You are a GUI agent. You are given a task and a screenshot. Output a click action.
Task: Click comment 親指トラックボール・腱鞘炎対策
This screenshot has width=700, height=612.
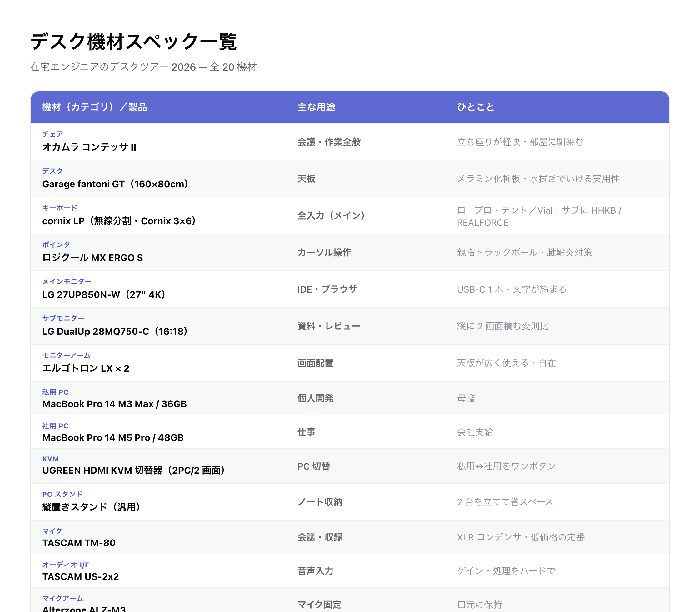point(524,252)
